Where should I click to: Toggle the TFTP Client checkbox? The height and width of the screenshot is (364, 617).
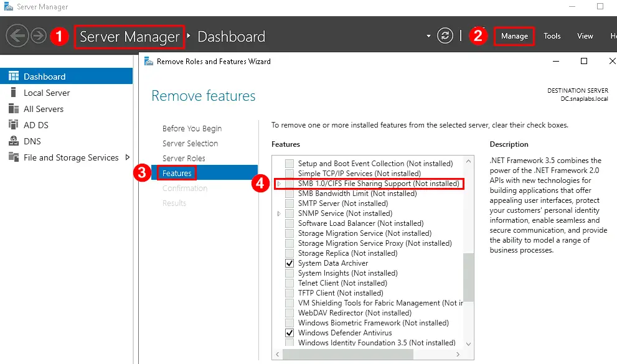(x=290, y=293)
